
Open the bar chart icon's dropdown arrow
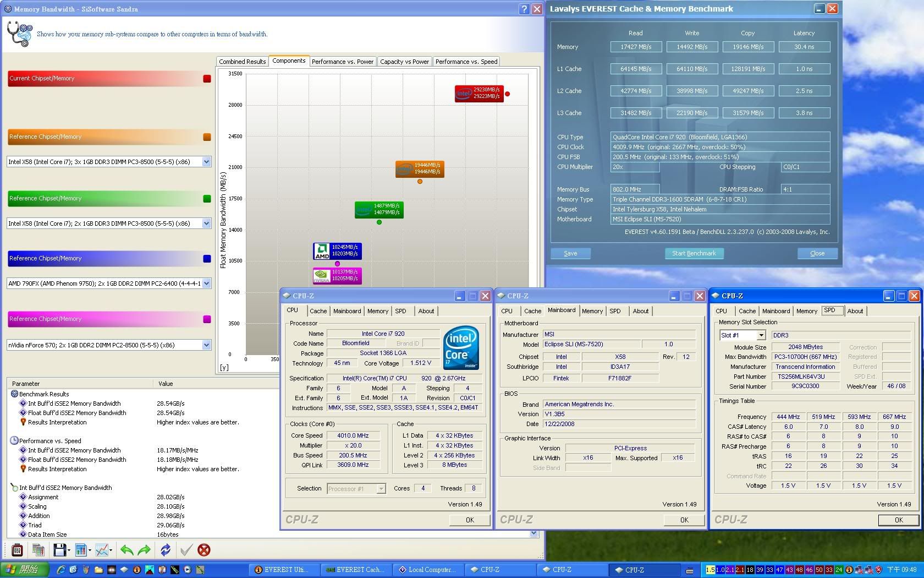coord(90,549)
